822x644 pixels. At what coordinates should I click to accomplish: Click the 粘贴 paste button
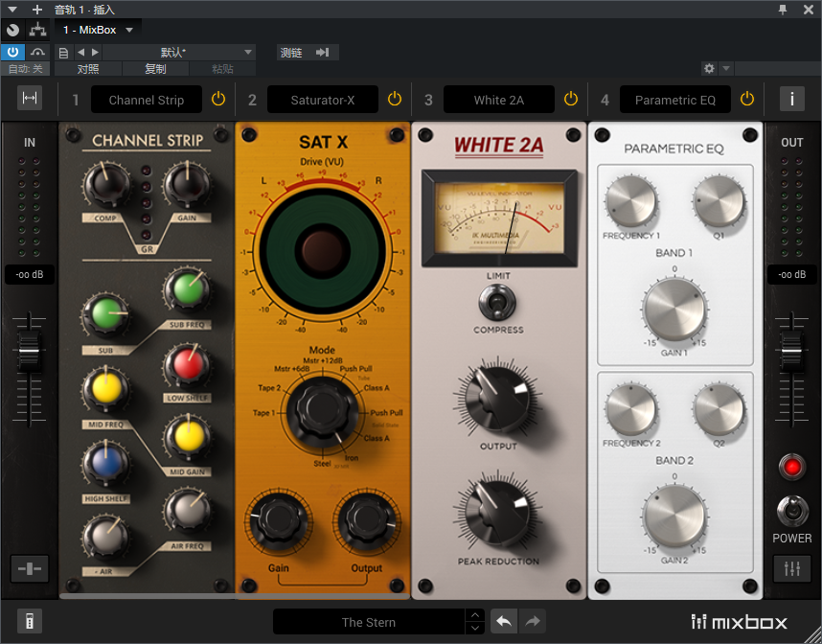[x=222, y=69]
